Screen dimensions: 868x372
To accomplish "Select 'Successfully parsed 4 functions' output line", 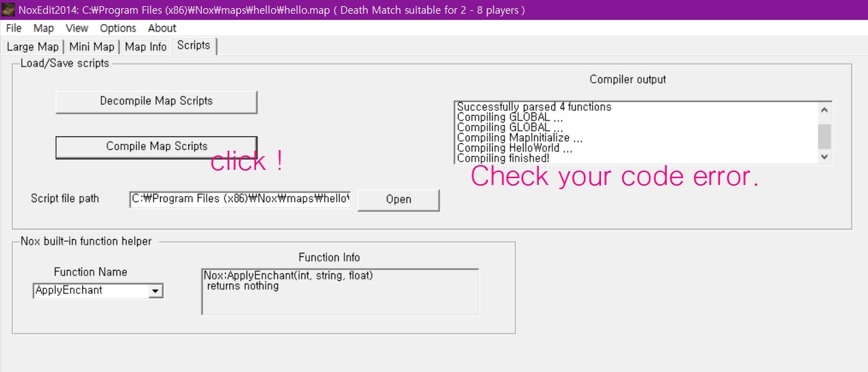I will click(534, 107).
